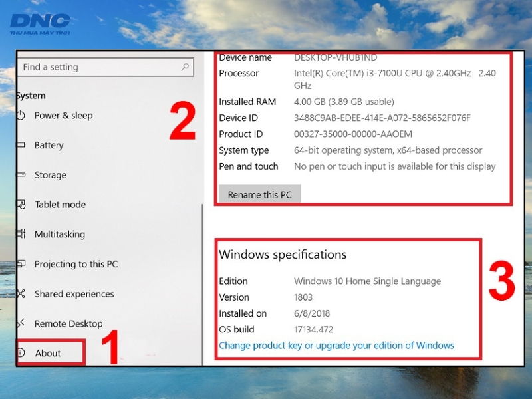Open Shared experiences settings
532x399 pixels.
pyautogui.click(x=74, y=294)
